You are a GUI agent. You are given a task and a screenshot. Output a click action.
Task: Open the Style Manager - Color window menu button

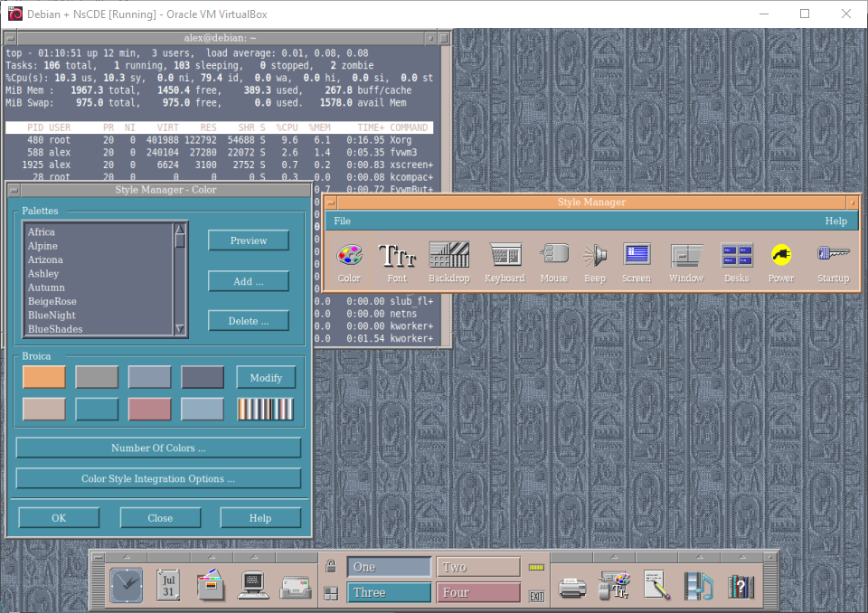coord(14,190)
